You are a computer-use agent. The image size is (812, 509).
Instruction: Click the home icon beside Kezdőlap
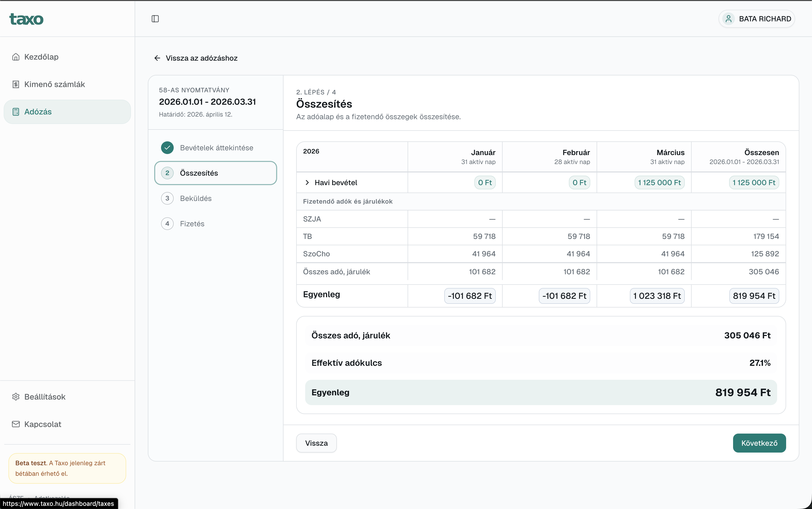coord(16,57)
